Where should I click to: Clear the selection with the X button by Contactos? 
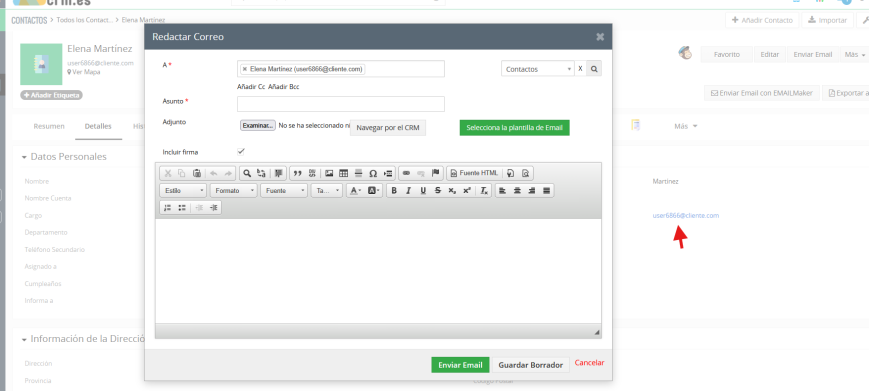[x=580, y=69]
